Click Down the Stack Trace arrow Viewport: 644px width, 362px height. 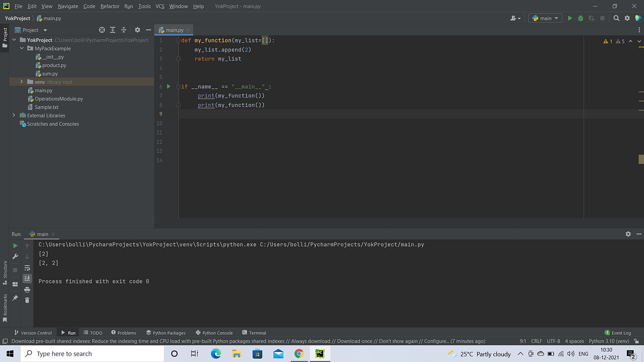(27, 257)
